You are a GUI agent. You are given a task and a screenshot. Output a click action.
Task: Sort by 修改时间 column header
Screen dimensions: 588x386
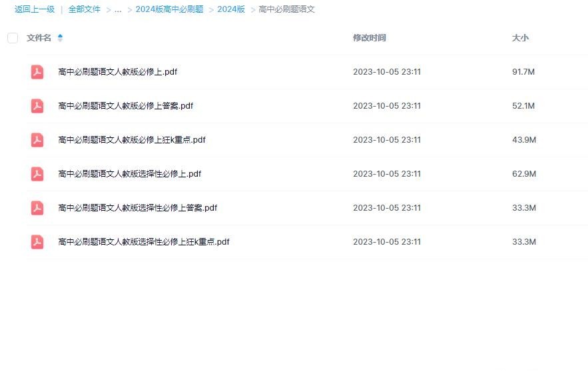tap(370, 37)
